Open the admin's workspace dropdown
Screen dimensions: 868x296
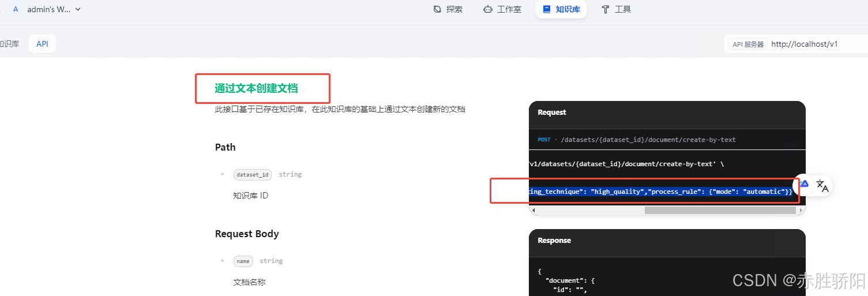point(47,9)
